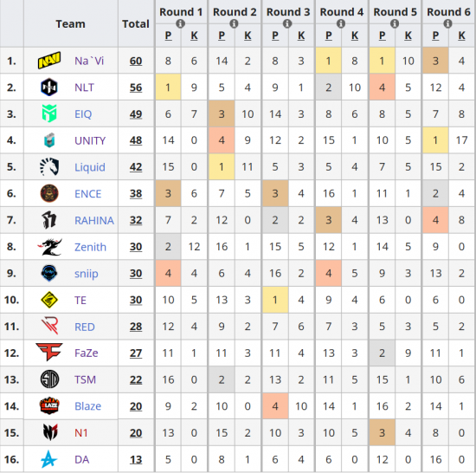This screenshot has height=473, width=476.
Task: Click the Blaze team logo icon
Action: 49,405
